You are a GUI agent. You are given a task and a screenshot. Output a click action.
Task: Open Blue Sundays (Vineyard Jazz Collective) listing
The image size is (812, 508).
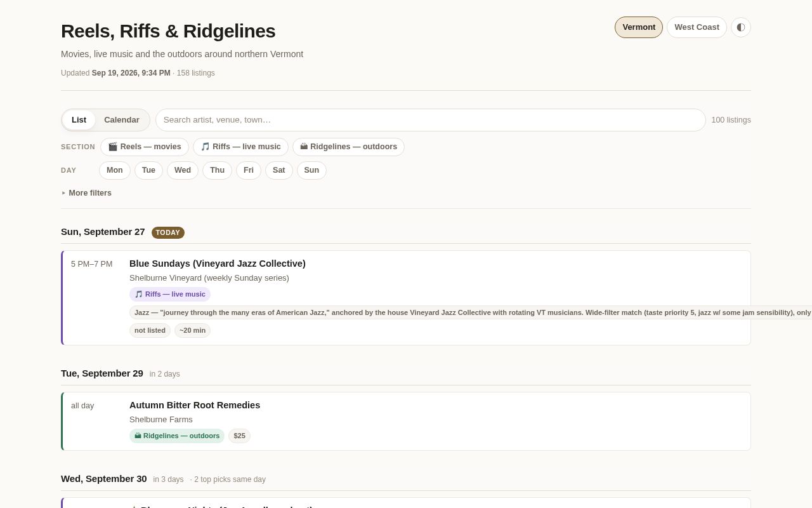[218, 264]
